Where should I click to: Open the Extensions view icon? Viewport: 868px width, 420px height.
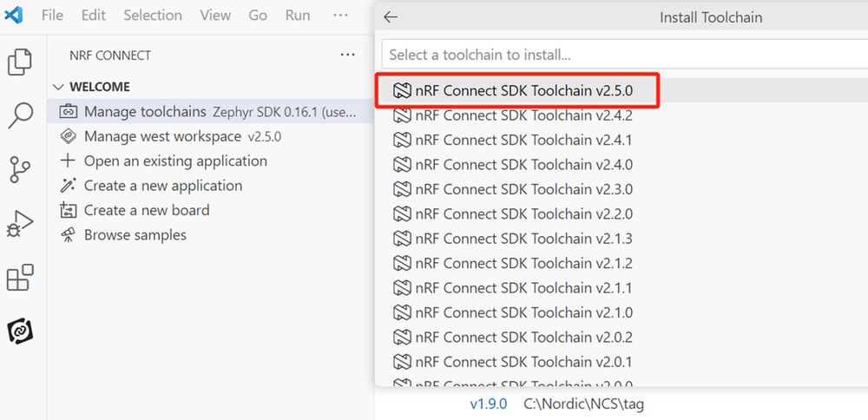(19, 278)
